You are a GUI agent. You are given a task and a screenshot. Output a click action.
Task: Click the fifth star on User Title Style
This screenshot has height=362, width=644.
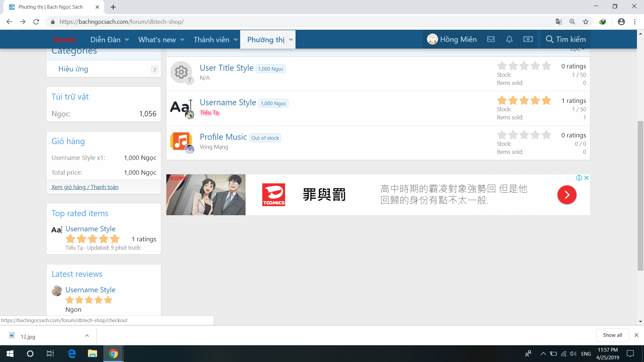[x=546, y=66]
